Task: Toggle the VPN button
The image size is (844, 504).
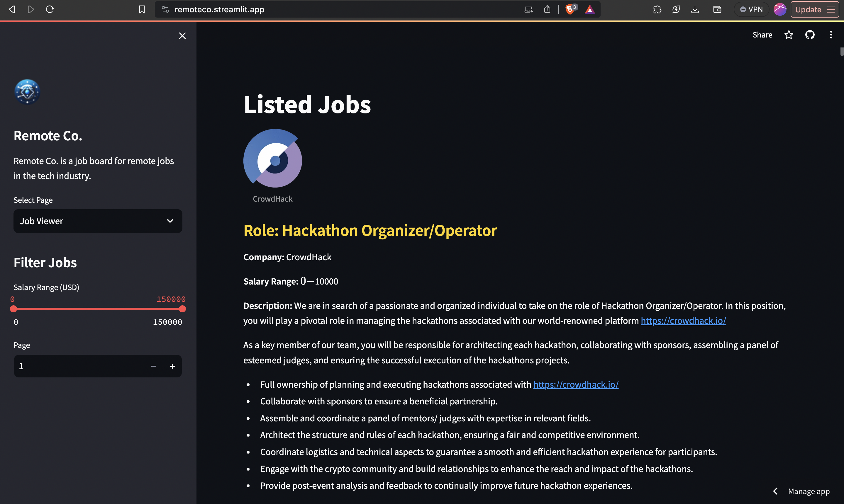Action: tap(751, 9)
